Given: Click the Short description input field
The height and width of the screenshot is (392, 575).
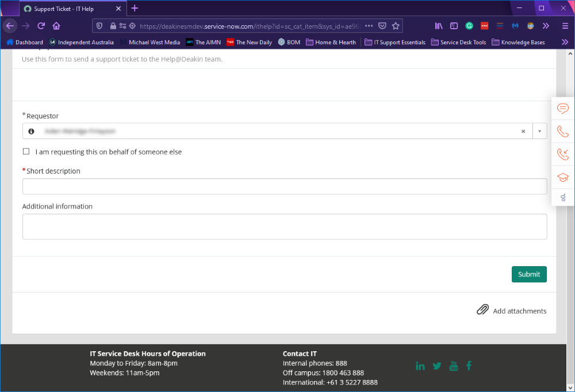Looking at the screenshot, I should 284,186.
